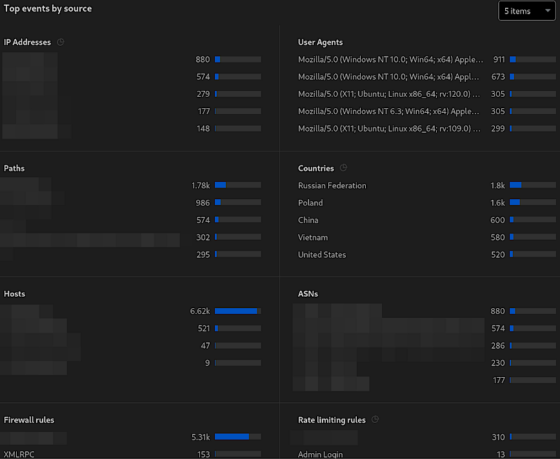This screenshot has height=459, width=560.
Task: Click the 880 count under IP Addresses
Action: click(202, 59)
